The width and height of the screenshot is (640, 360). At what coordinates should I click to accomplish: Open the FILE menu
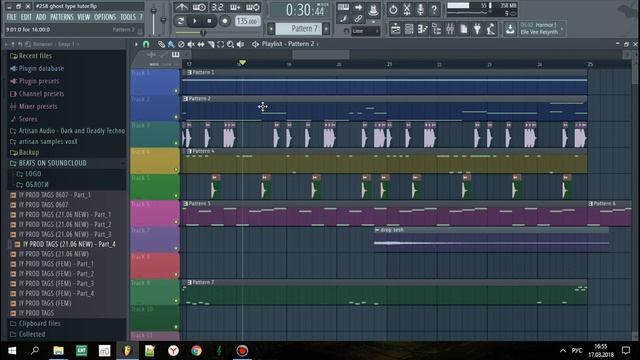pos(11,17)
